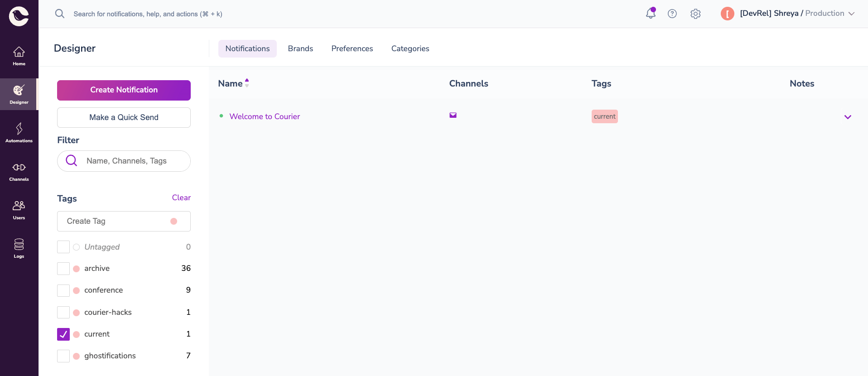Open the Home section in sidebar

(19, 56)
